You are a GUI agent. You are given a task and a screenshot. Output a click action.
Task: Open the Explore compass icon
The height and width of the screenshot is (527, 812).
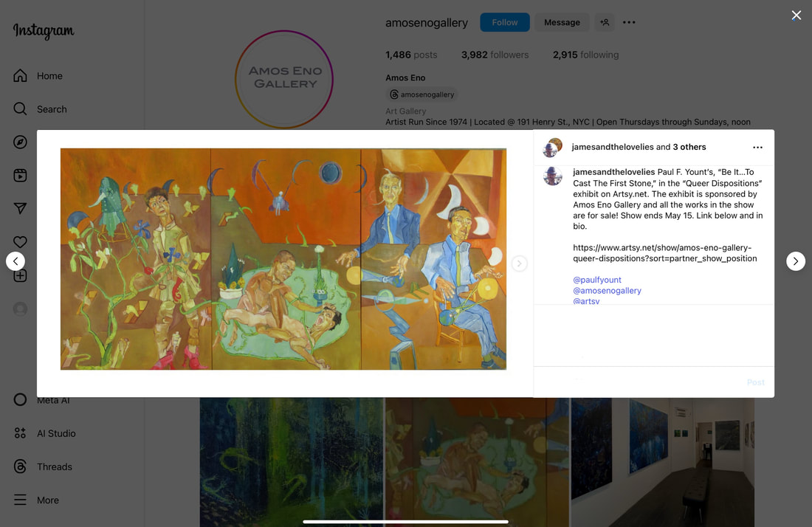pos(20,142)
